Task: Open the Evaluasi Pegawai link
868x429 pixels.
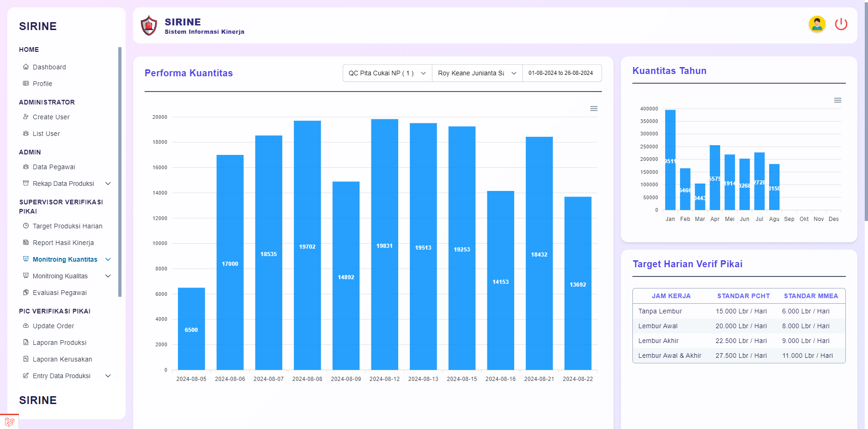Action: pyautogui.click(x=60, y=293)
